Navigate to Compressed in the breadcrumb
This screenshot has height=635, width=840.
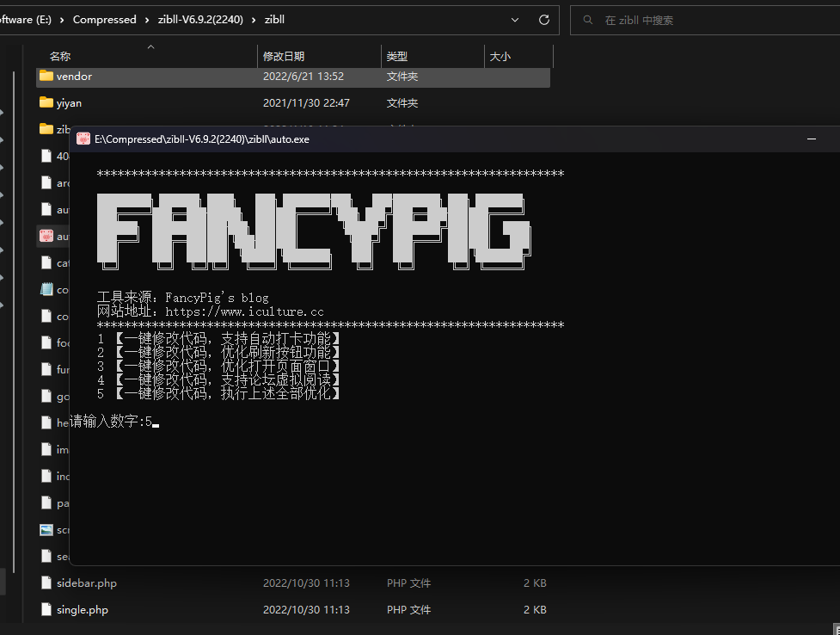coord(104,20)
